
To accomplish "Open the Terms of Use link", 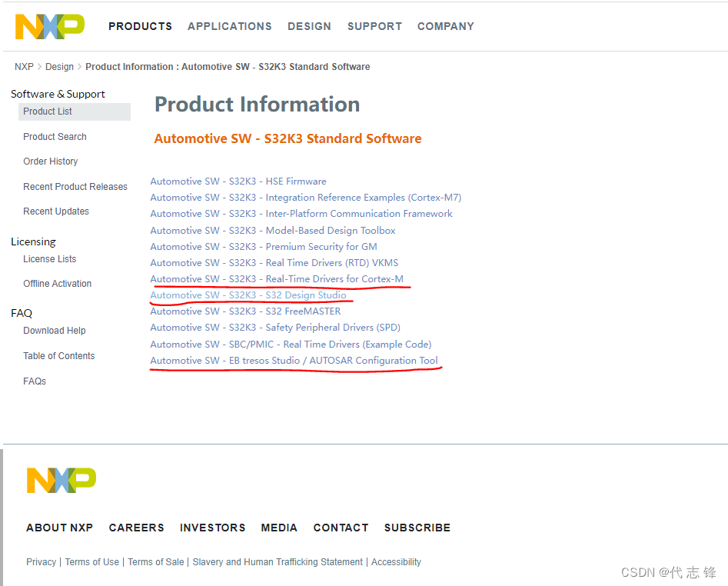I will click(92, 562).
